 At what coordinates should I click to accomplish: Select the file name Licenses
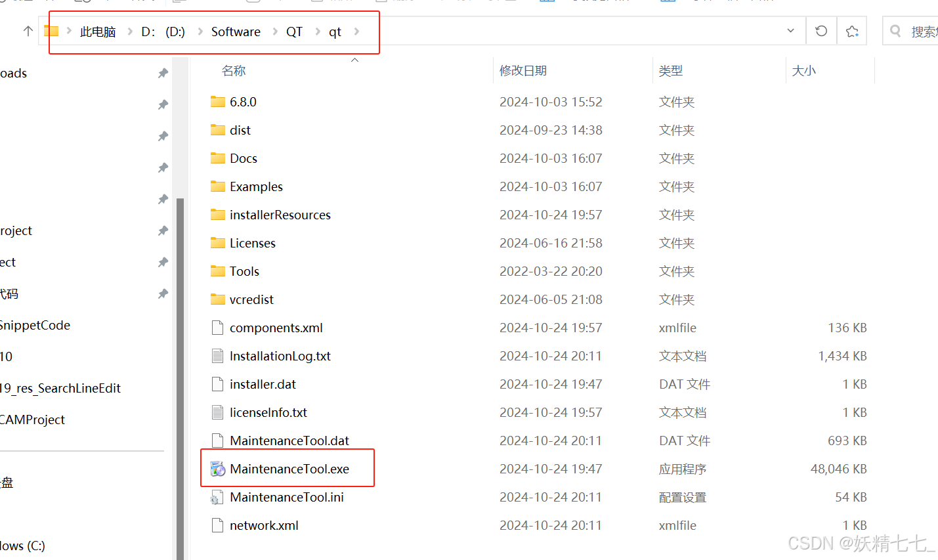point(253,243)
